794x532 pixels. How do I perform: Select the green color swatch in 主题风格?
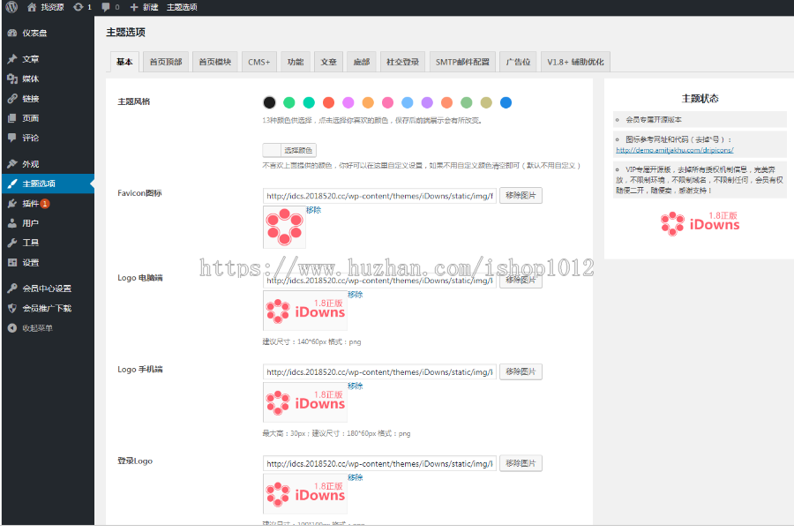pyautogui.click(x=288, y=103)
